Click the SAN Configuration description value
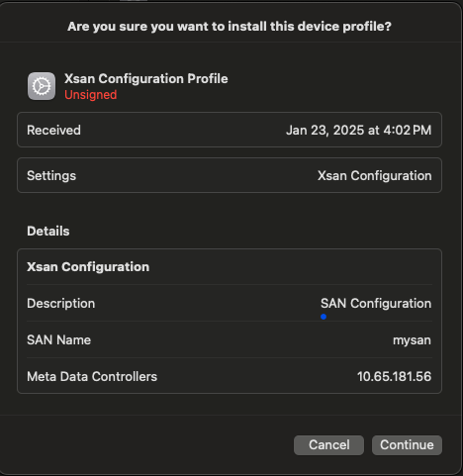Viewport: 463px width, 476px height. pos(376,304)
